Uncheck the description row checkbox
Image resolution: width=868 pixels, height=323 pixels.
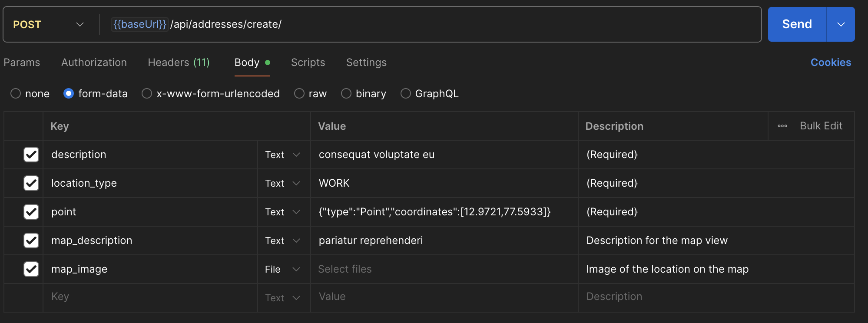coord(31,155)
